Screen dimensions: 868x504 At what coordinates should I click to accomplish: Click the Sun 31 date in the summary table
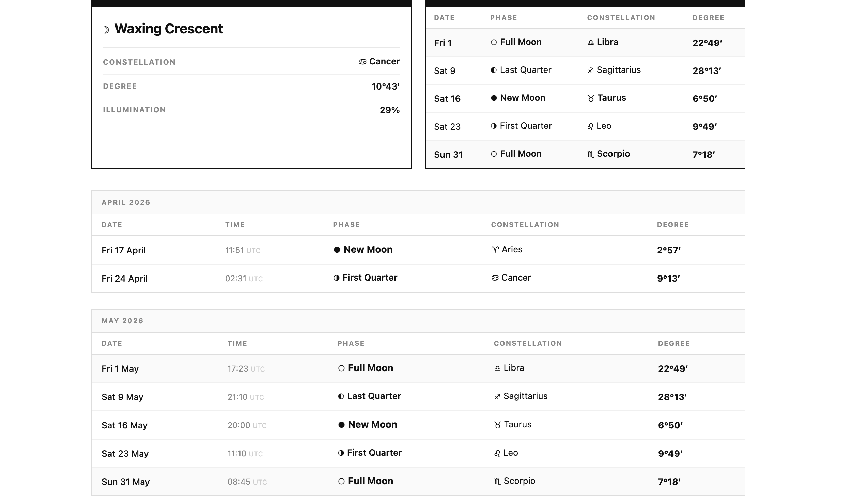[448, 155]
